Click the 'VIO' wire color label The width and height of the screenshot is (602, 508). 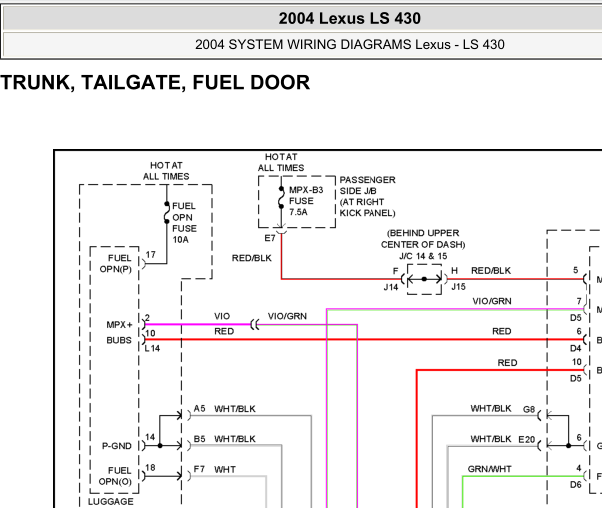point(222,316)
